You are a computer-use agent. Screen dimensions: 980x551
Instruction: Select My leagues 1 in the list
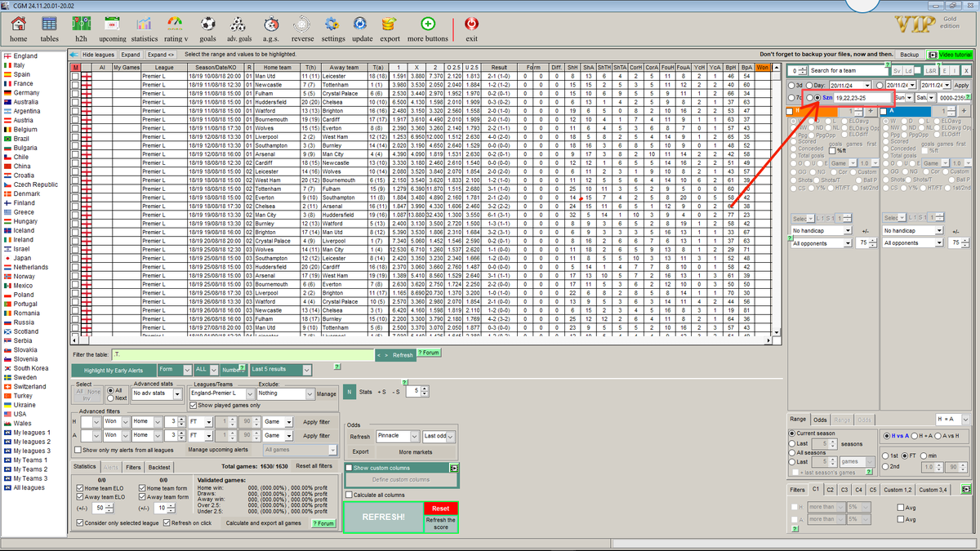pos(32,433)
